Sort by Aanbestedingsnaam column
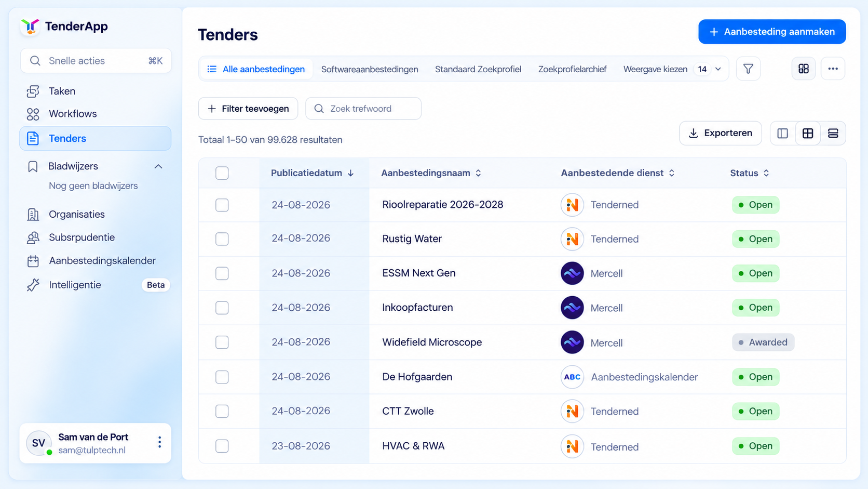Screen dimensions: 868x489 point(431,173)
